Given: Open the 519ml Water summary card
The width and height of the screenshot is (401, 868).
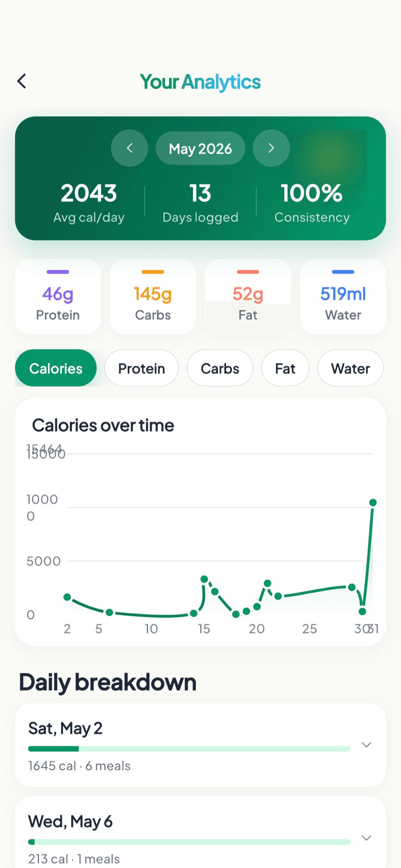Looking at the screenshot, I should pyautogui.click(x=343, y=296).
